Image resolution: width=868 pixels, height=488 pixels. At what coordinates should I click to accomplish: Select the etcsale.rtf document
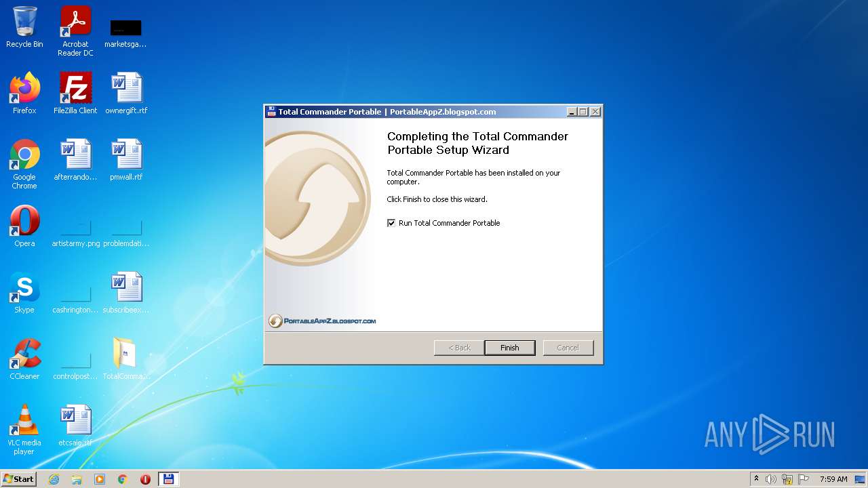[75, 426]
